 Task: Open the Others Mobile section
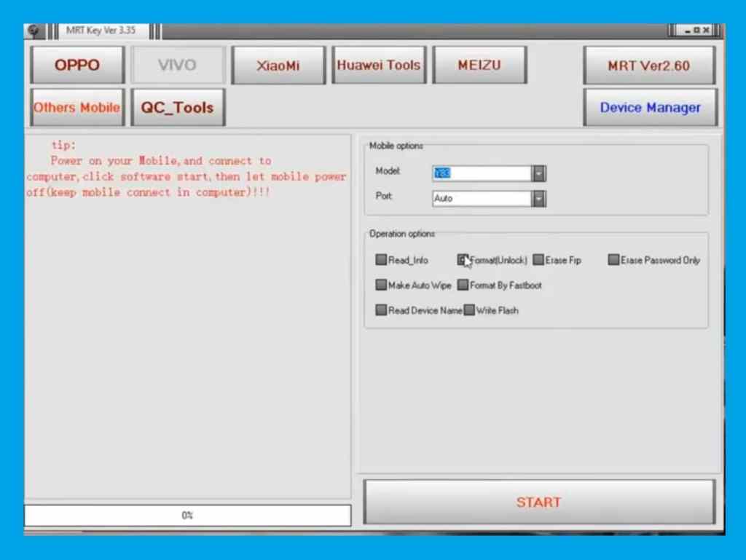(77, 108)
